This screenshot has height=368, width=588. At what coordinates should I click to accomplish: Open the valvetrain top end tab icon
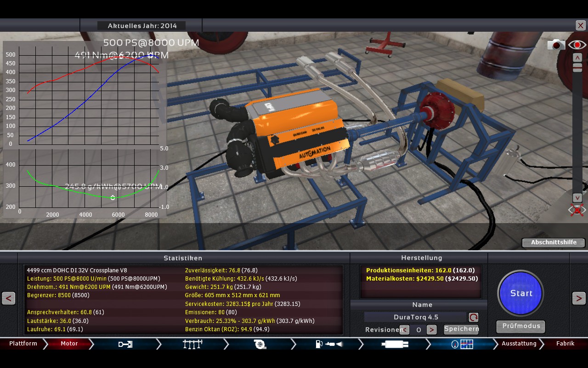click(192, 344)
